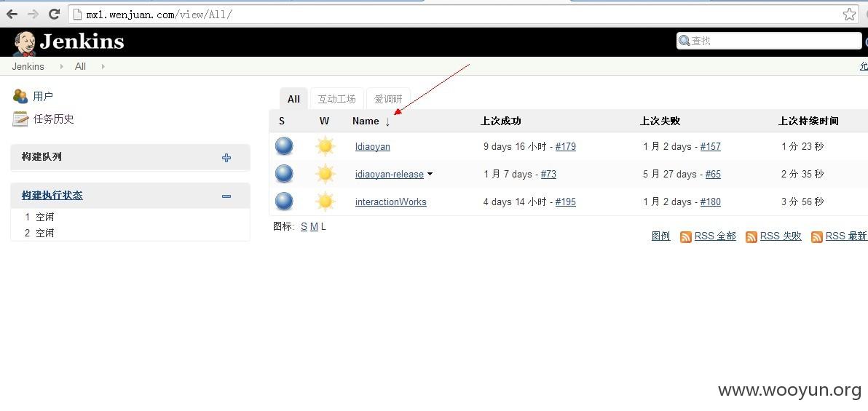Open the dropdown arrow after All breadcrumb

pyautogui.click(x=103, y=66)
